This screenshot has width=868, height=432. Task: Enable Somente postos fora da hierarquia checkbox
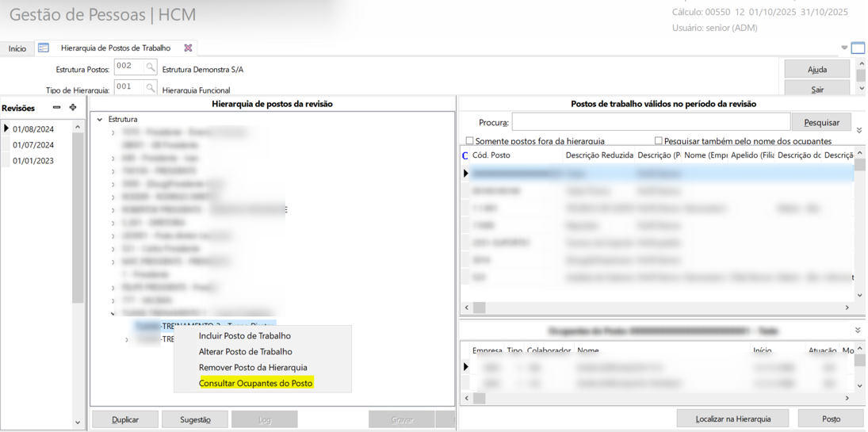[469, 141]
